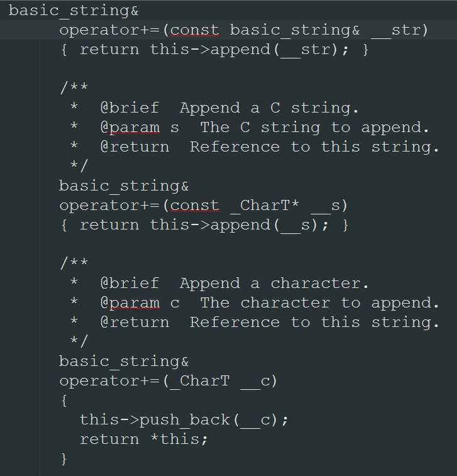Click the first basic_string& return type
The height and width of the screenshot is (476, 457).
click(x=74, y=11)
